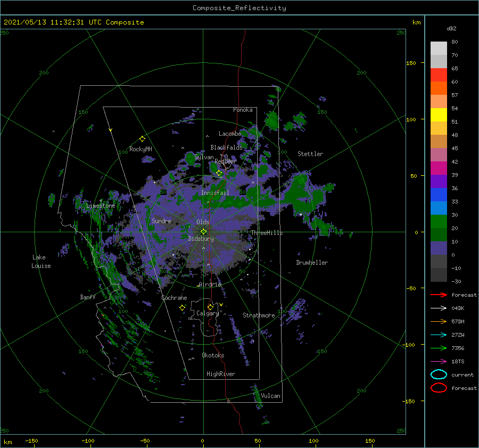This screenshot has height=448, width=479.
Task: Click the Blackfalds town label
Action: coord(226,148)
